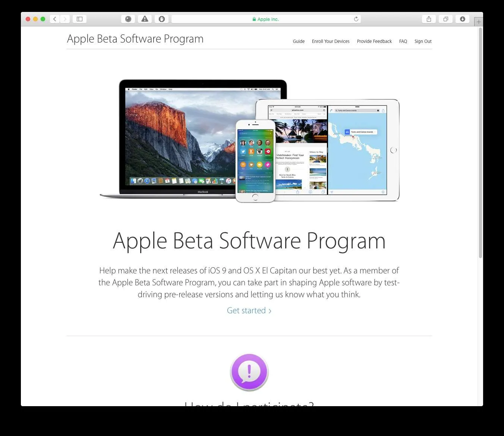Open the Share menu in toolbar
The width and height of the screenshot is (504, 436).
429,19
